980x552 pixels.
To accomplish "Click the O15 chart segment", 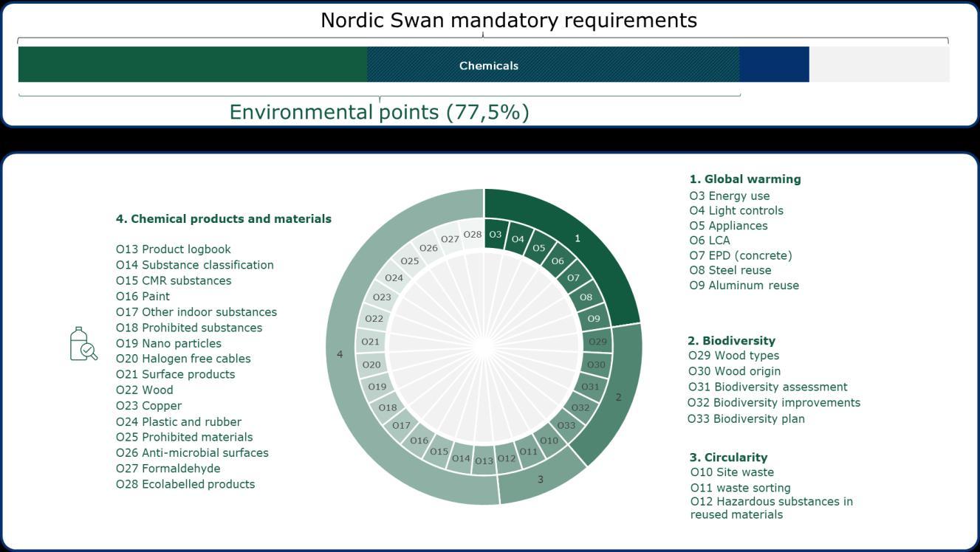I will click(439, 452).
